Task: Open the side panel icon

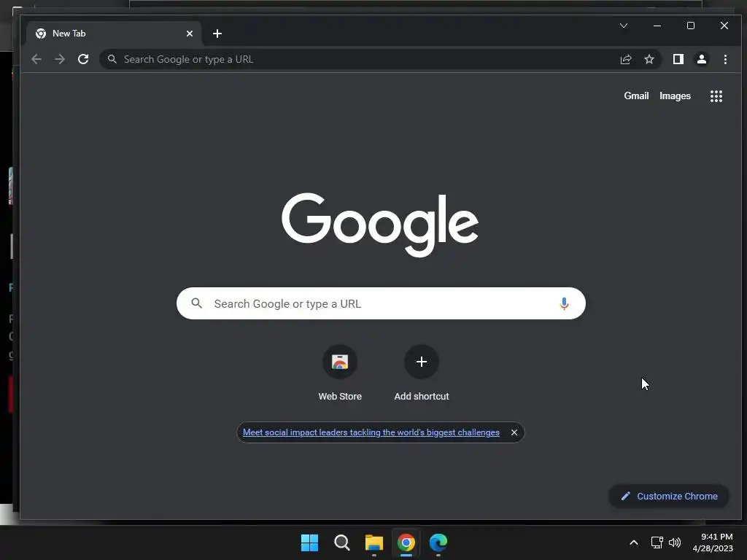Action: pos(678,59)
